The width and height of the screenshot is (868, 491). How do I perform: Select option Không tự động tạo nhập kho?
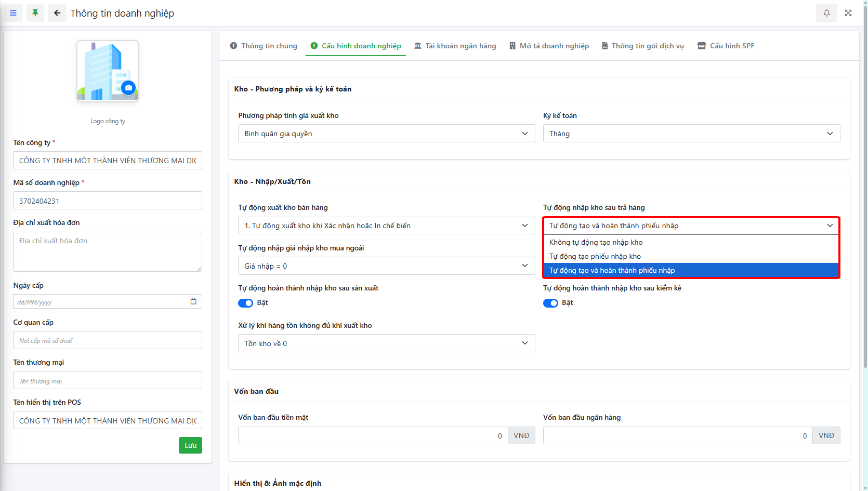(x=596, y=242)
